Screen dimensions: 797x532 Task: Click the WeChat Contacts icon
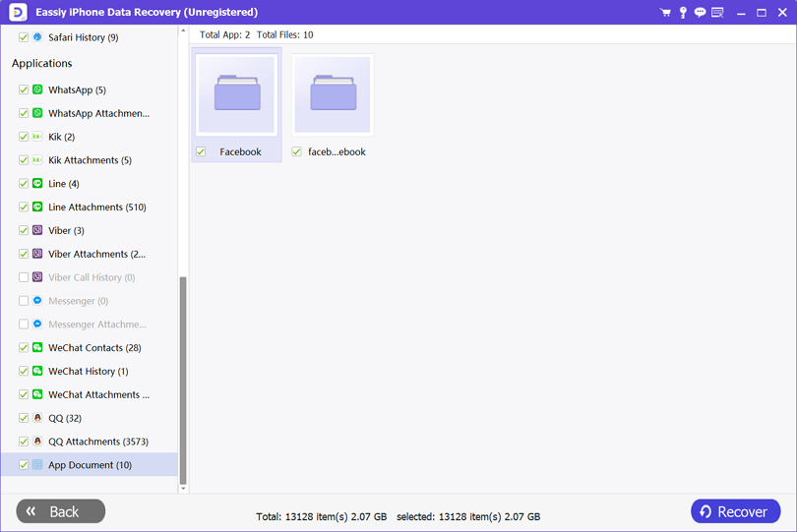37,347
